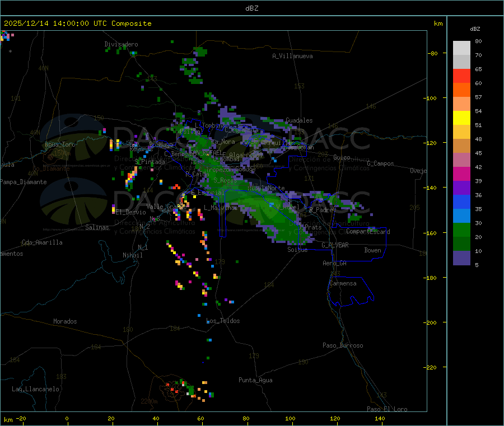Click the '-160' tick on the vertical axis

[x=431, y=233]
